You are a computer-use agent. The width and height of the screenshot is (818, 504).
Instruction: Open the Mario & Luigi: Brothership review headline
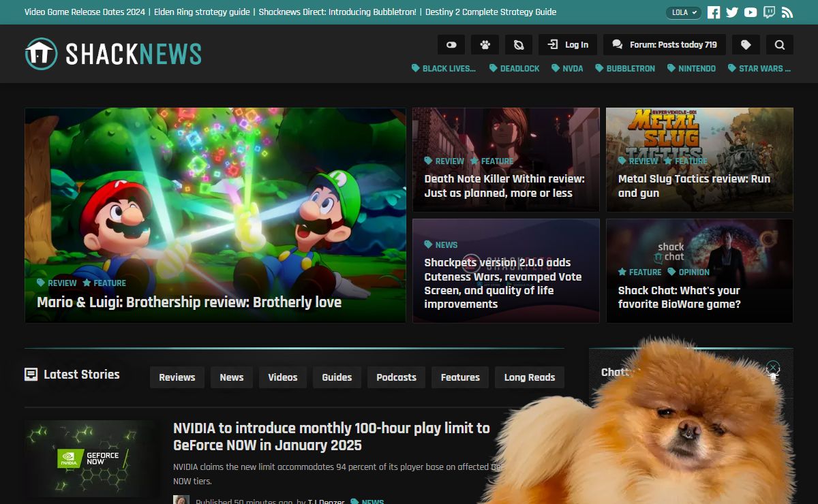point(189,302)
